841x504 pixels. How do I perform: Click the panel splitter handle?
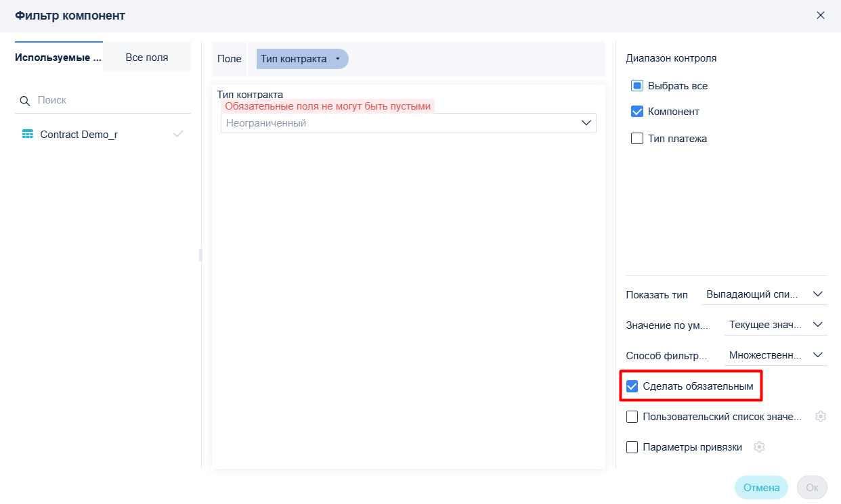click(x=200, y=254)
